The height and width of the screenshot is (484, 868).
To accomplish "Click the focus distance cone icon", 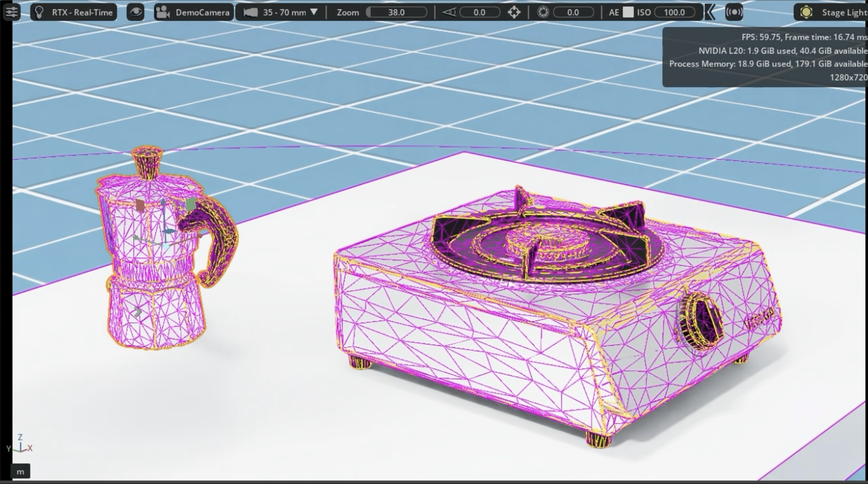I will coord(449,12).
